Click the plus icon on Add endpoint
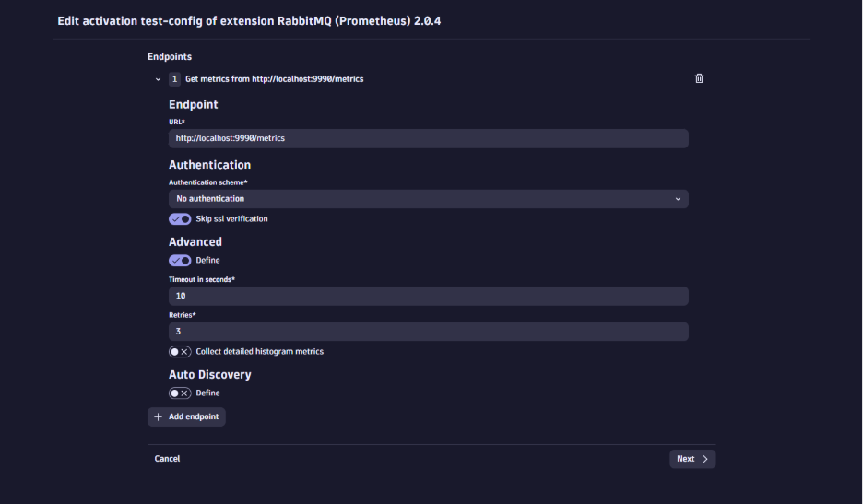Screen dimensions: 863x504 click(x=158, y=416)
